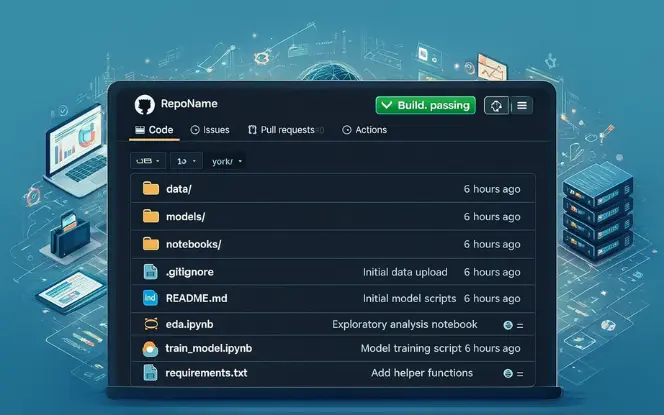Switch to the Code tab
The height and width of the screenshot is (415, 664).
[154, 130]
